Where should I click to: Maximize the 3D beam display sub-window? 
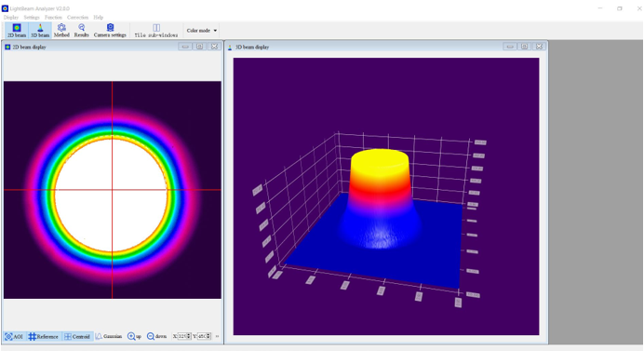coord(525,47)
